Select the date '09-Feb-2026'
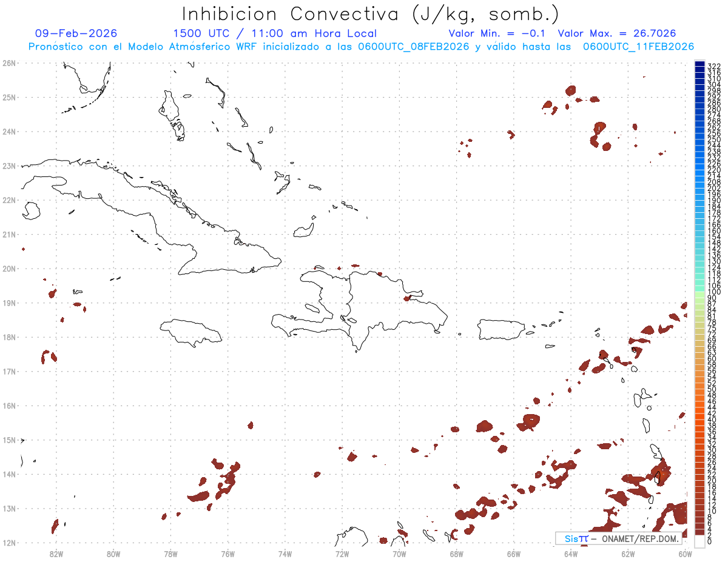The width and height of the screenshot is (728, 562). point(76,33)
